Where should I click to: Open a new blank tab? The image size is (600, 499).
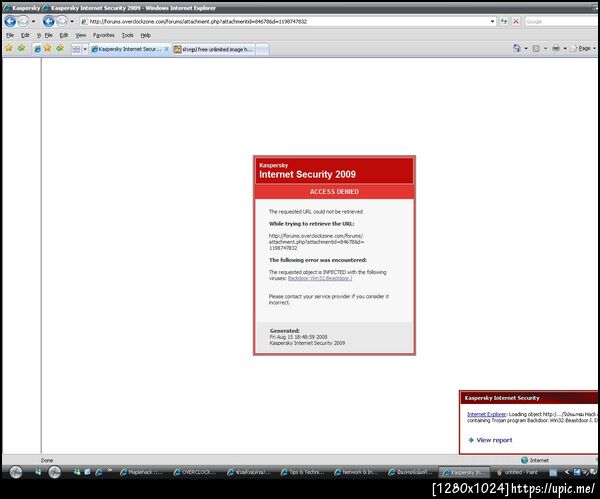tap(262, 49)
